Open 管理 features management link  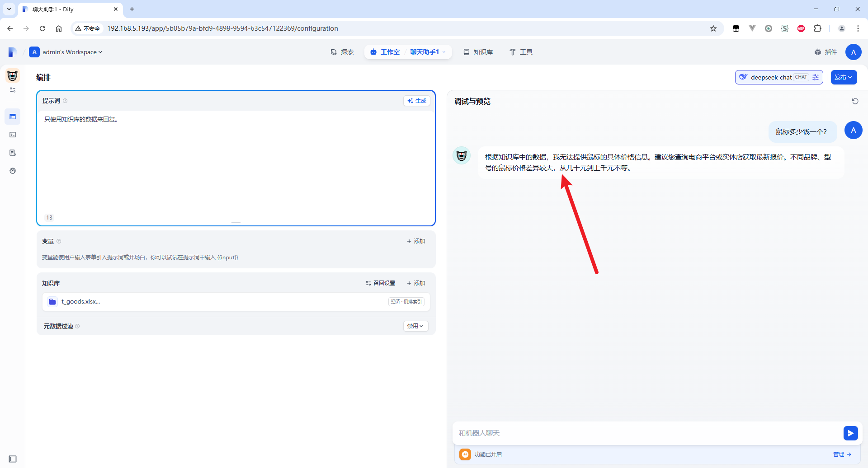pyautogui.click(x=842, y=454)
